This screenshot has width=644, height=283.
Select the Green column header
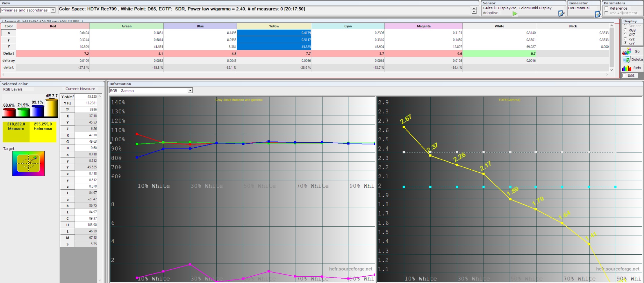click(126, 26)
